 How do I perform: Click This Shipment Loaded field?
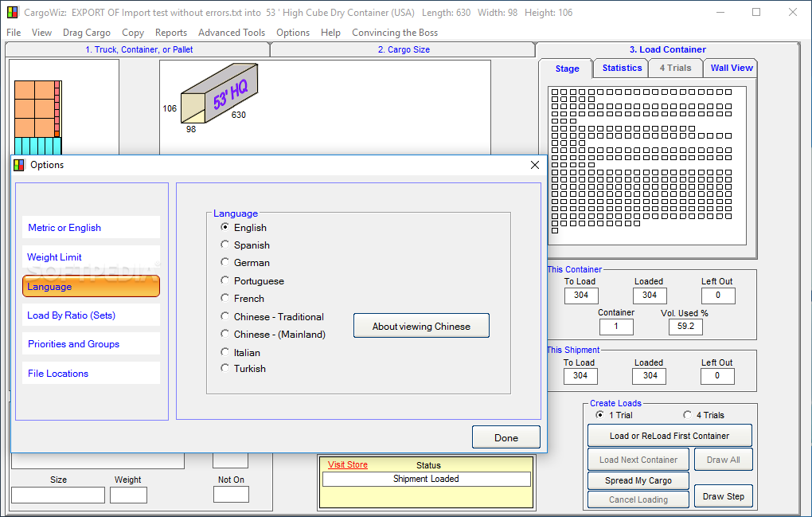[650, 376]
